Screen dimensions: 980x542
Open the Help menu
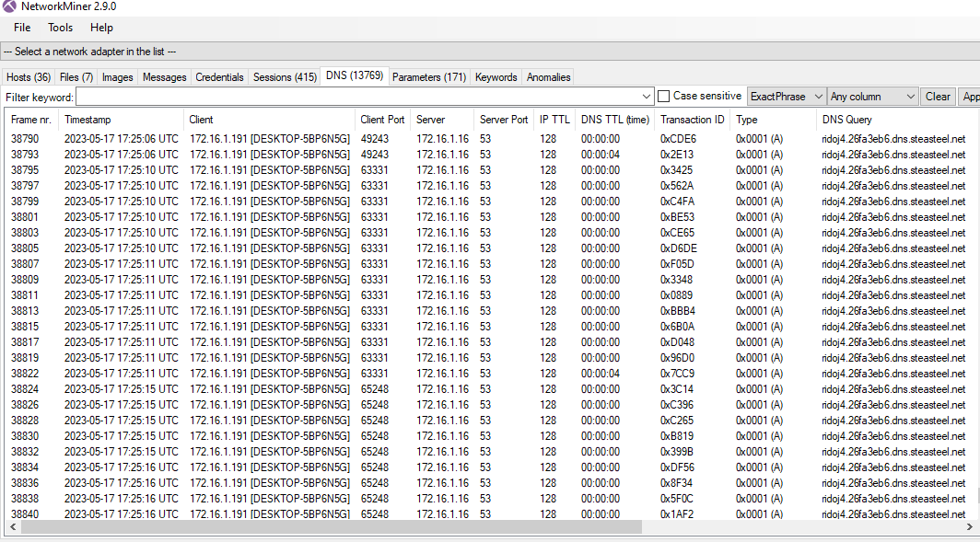pyautogui.click(x=101, y=28)
